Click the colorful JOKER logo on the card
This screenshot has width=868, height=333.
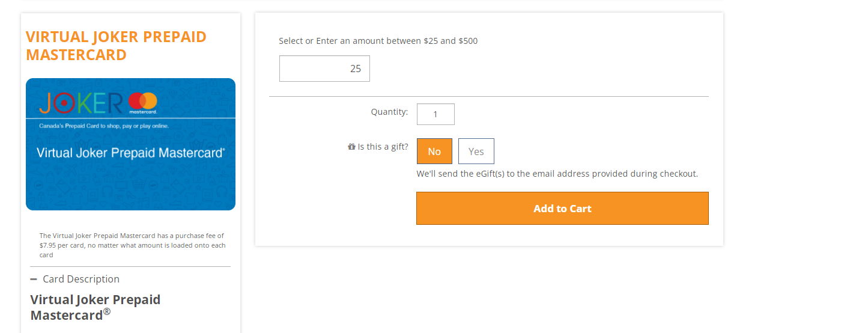[80, 103]
